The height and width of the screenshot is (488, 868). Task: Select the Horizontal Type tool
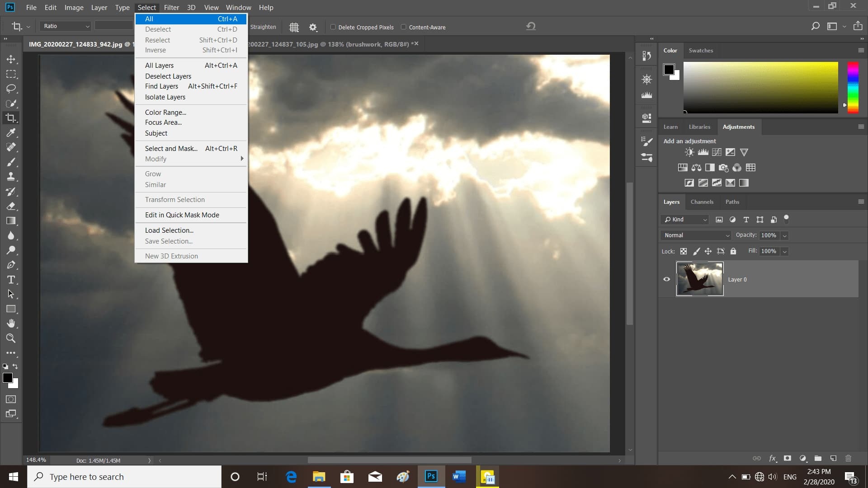(11, 280)
